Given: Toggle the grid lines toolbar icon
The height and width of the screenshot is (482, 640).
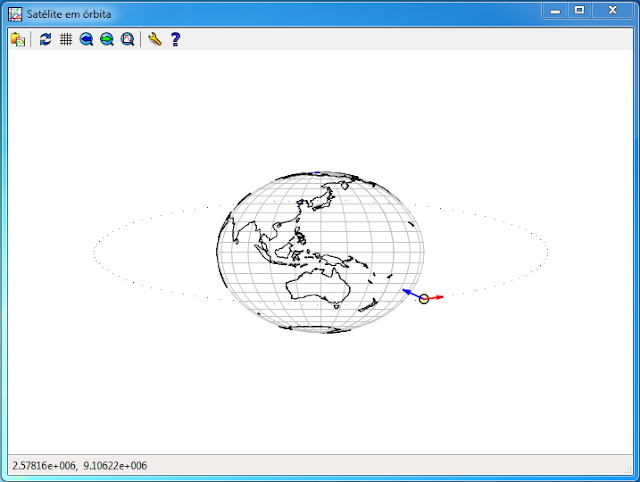Looking at the screenshot, I should (x=66, y=40).
